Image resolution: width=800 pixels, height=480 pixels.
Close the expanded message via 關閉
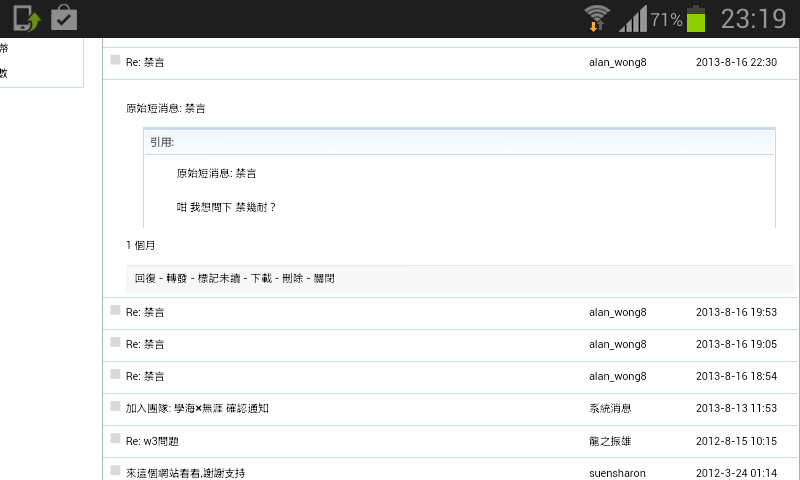[324, 278]
